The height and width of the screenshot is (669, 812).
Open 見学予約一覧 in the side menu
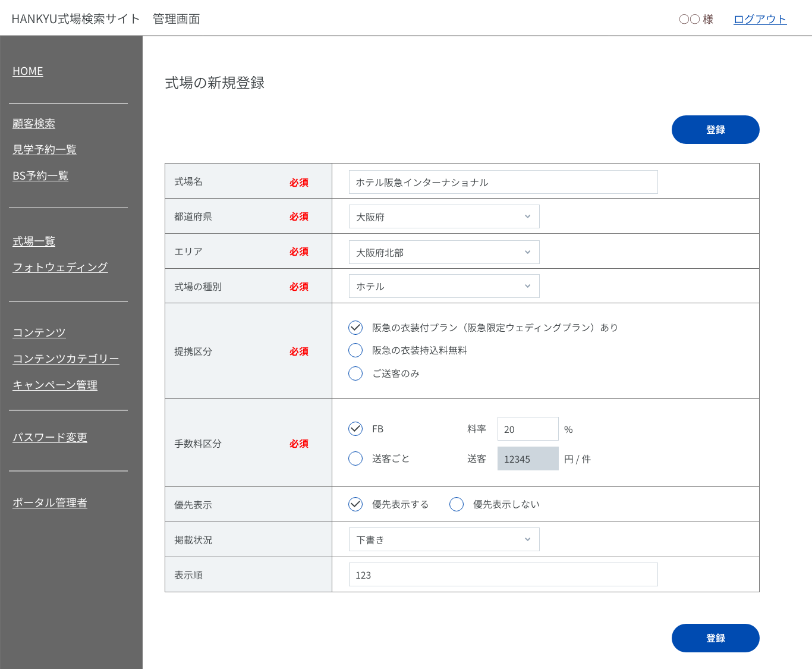point(45,150)
